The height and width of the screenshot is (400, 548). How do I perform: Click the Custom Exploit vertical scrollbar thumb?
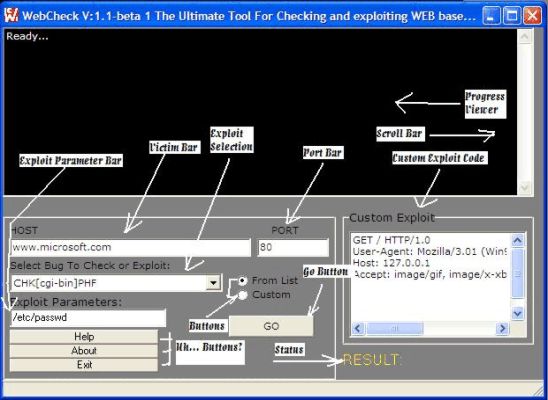(x=518, y=273)
